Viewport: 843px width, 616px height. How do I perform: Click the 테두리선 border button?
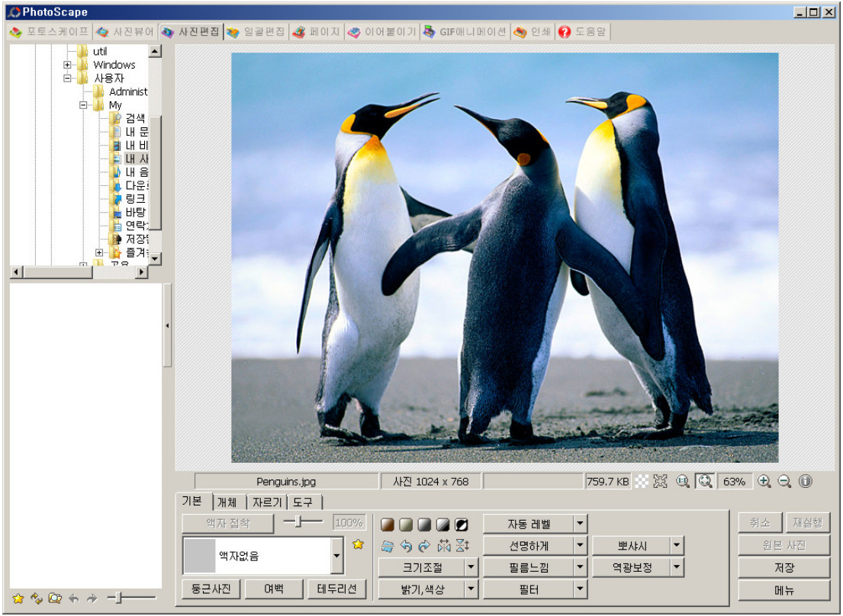click(x=337, y=589)
